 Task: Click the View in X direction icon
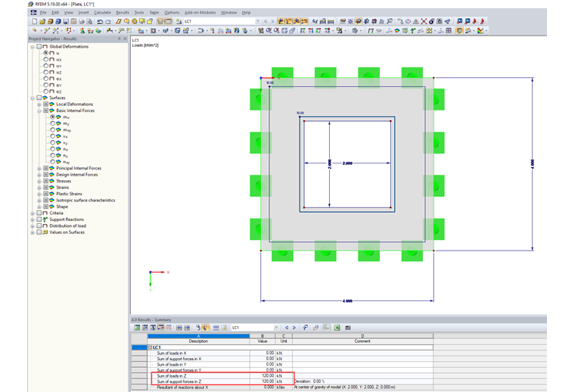(x=303, y=30)
